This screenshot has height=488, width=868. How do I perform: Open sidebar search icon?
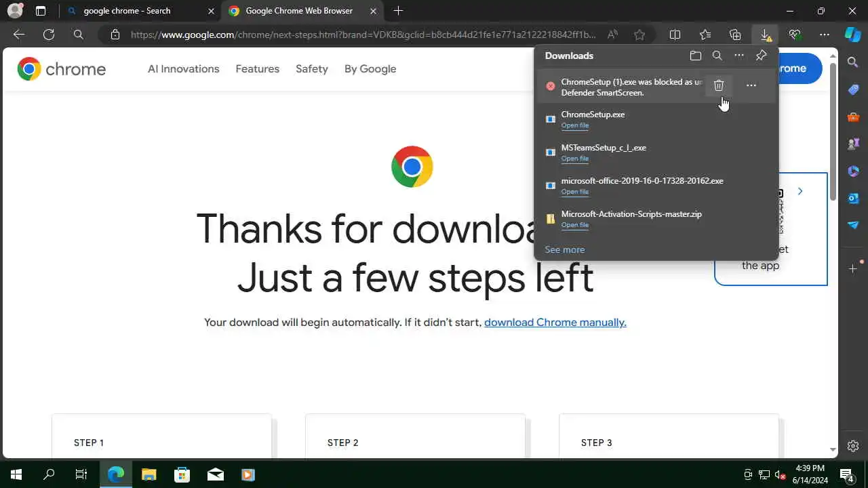click(853, 62)
